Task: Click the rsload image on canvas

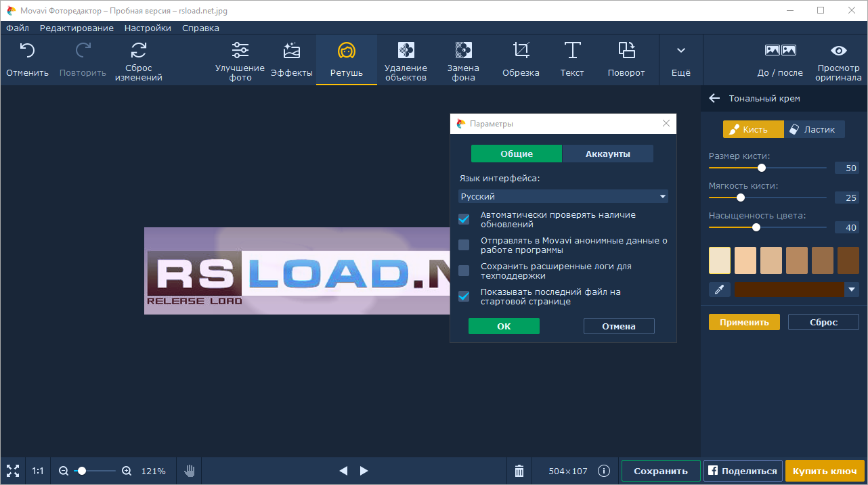Action: (297, 271)
